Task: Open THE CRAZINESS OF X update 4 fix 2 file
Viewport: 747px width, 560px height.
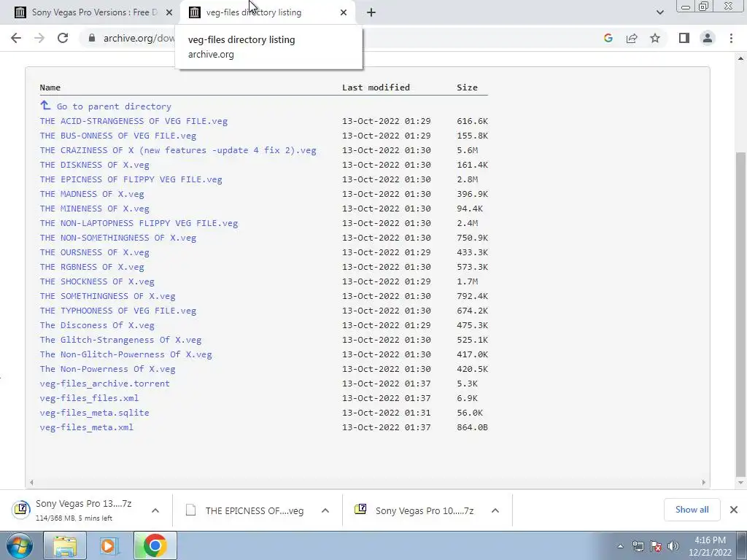Action: (178, 150)
